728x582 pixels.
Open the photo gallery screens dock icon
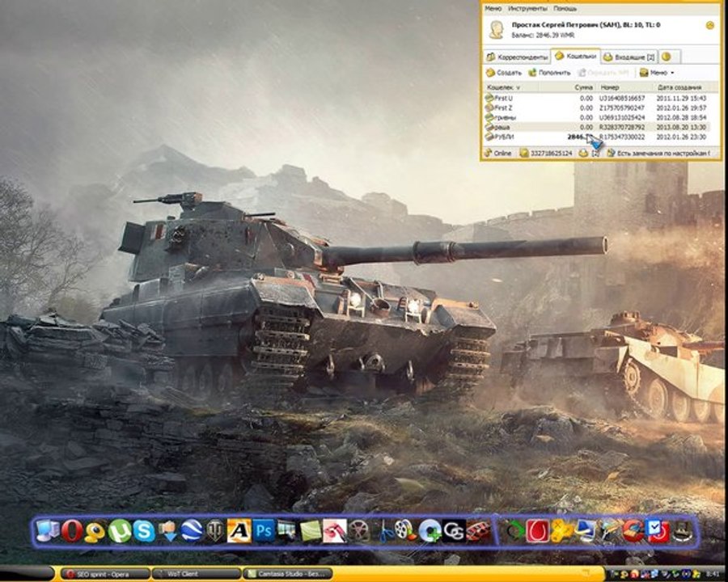286,531
